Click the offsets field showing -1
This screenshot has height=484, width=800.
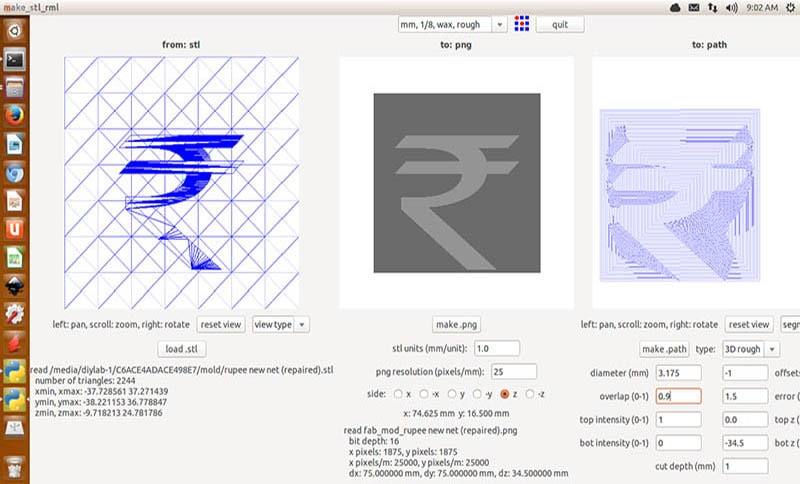tap(745, 373)
